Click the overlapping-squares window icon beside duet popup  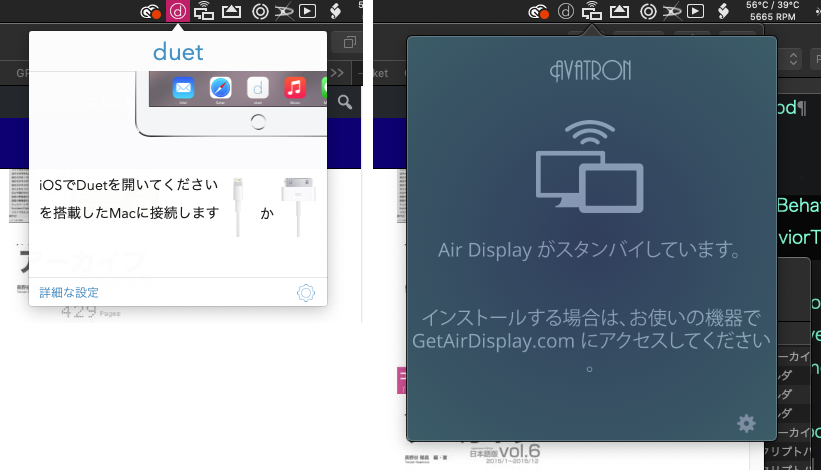349,42
